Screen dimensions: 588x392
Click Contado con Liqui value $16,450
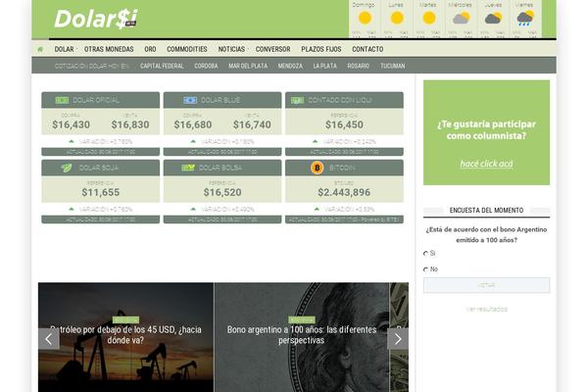point(344,124)
